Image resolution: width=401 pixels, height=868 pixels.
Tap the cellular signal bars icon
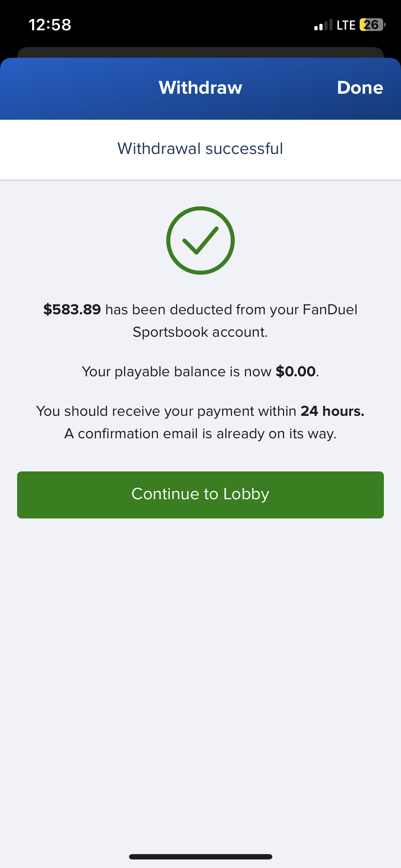point(323,25)
